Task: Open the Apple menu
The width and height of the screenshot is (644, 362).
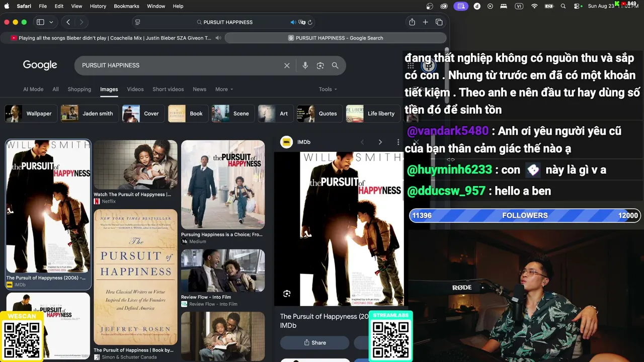Action: click(x=7, y=6)
